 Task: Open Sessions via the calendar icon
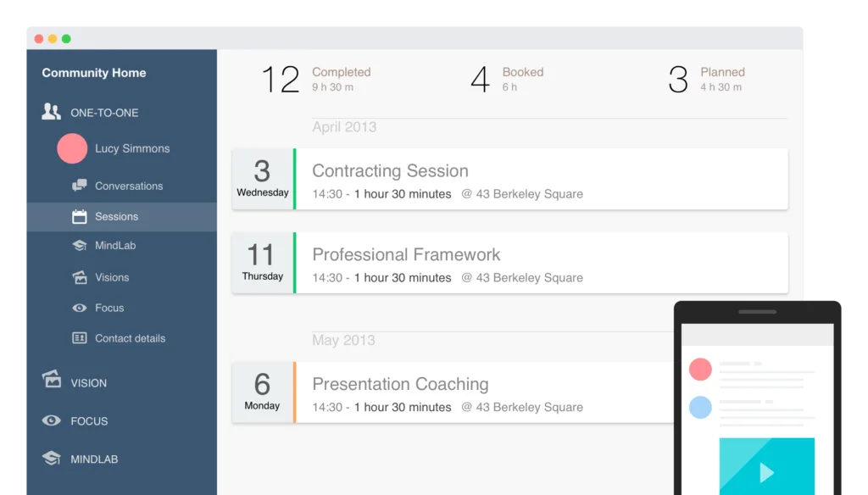(78, 216)
